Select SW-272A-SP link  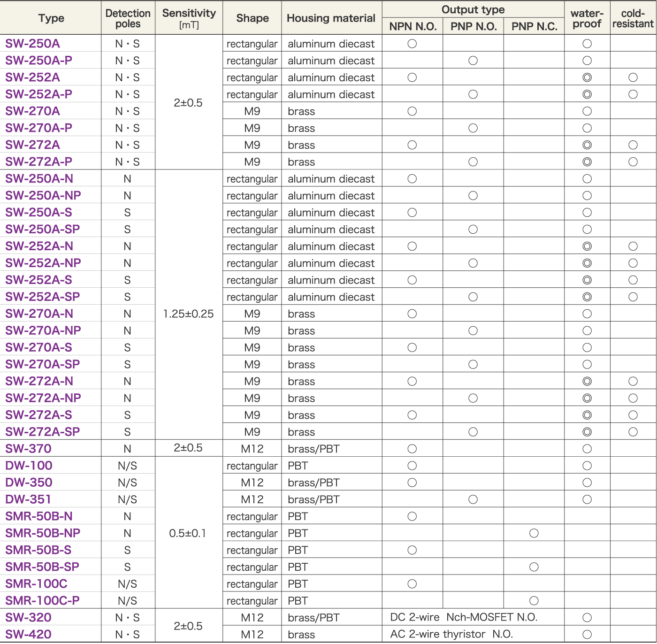tap(42, 432)
